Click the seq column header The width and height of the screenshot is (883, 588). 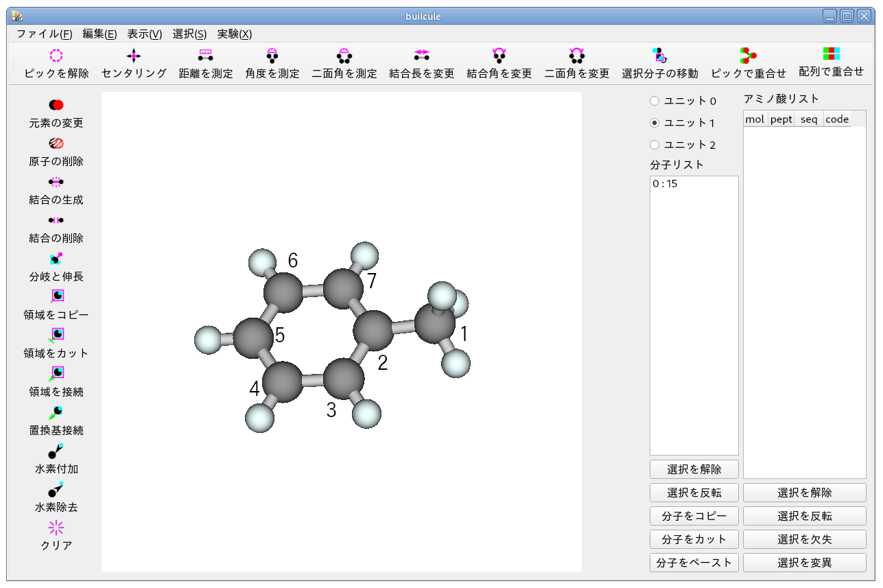pyautogui.click(x=809, y=119)
